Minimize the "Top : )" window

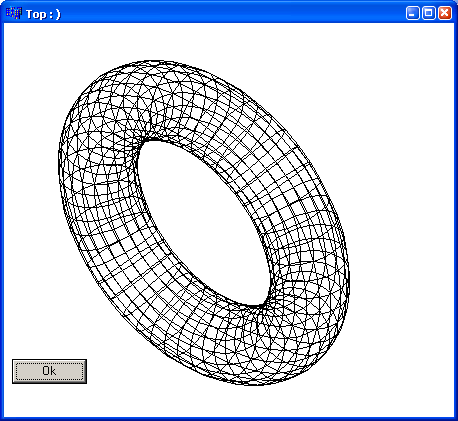412,13
